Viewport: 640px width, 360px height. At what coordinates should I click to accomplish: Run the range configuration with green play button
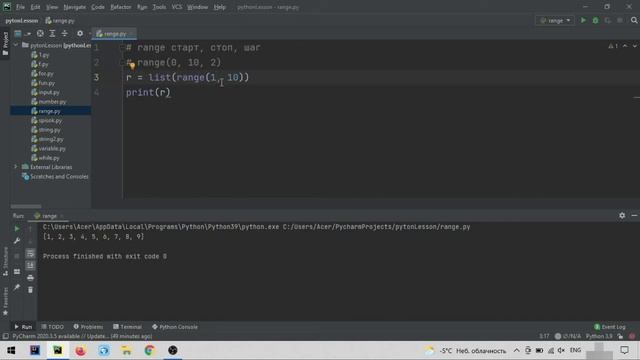583,20
